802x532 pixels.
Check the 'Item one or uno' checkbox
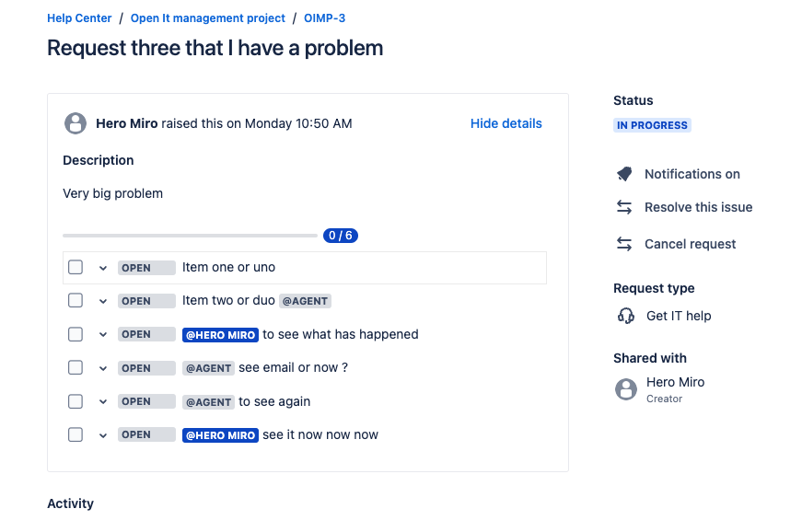pyautogui.click(x=76, y=268)
